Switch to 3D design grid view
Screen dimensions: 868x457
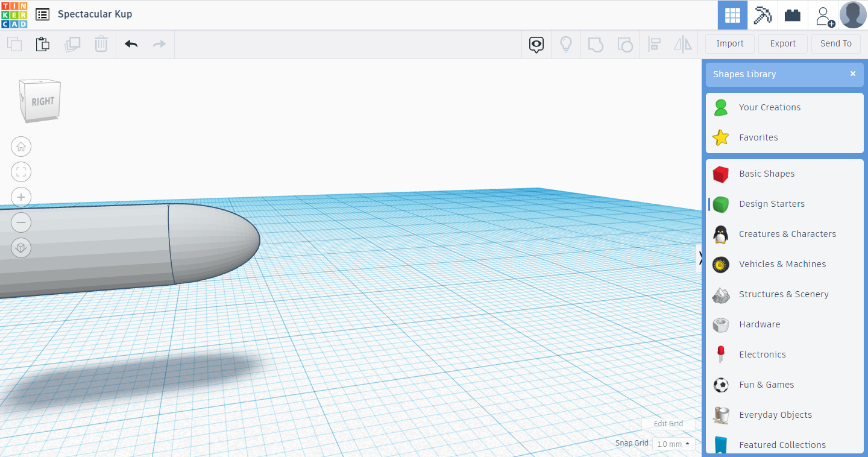pos(732,15)
